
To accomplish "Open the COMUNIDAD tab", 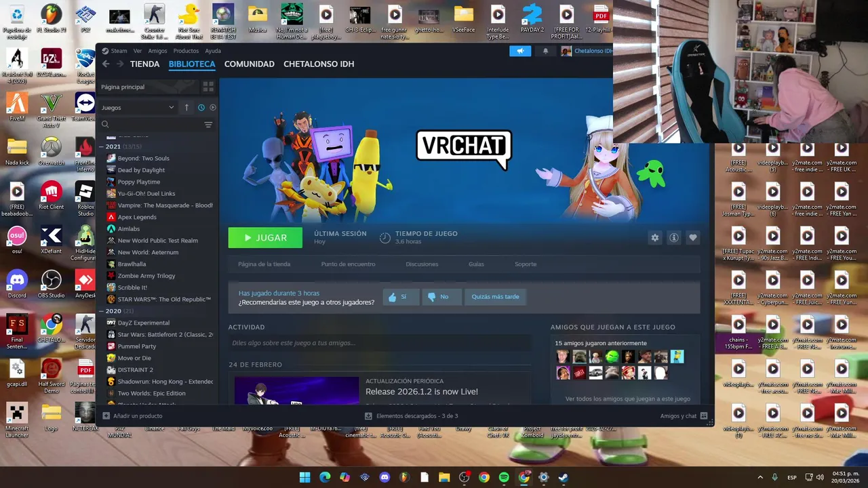I will (250, 64).
